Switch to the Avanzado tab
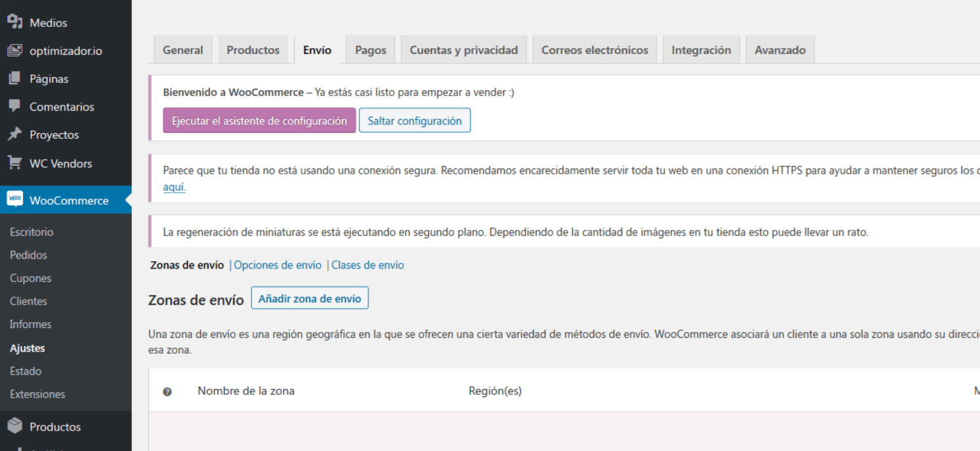This screenshot has width=980, height=451. (x=780, y=50)
